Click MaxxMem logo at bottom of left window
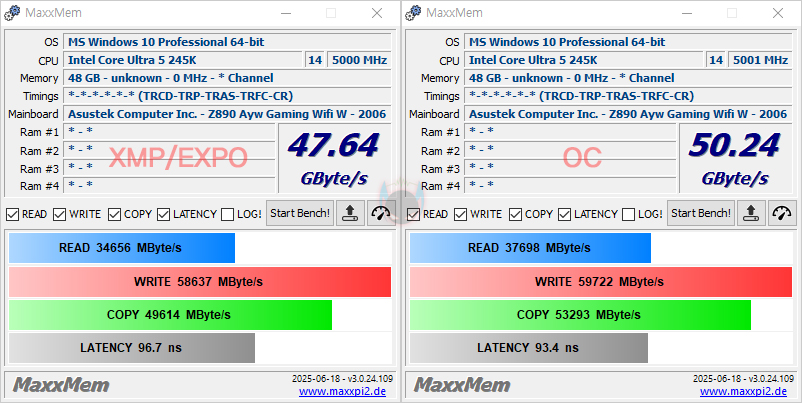The width and height of the screenshot is (802, 403). coord(61,385)
